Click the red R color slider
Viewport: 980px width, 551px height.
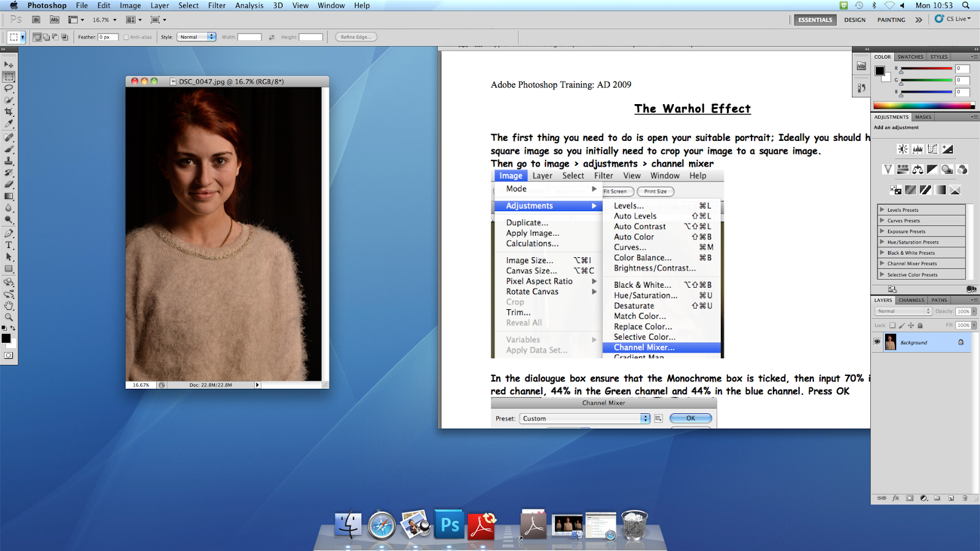pos(925,69)
